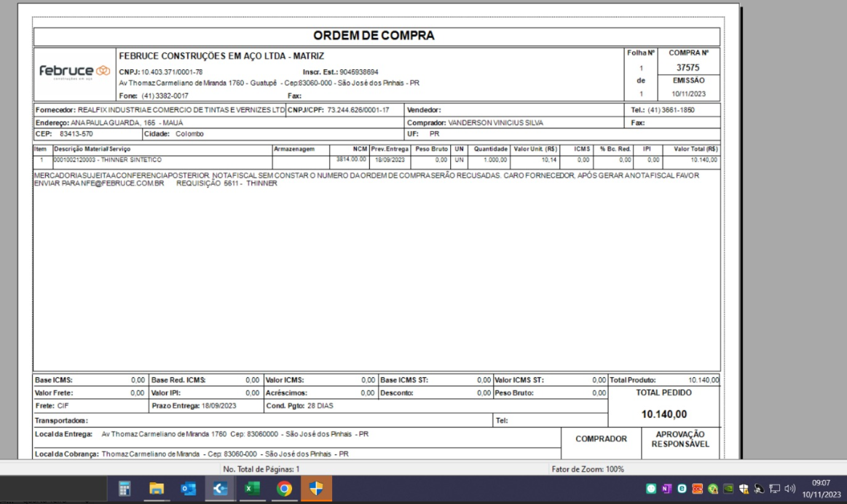Open Google Chrome from the taskbar
The width and height of the screenshot is (847, 504).
pyautogui.click(x=284, y=489)
